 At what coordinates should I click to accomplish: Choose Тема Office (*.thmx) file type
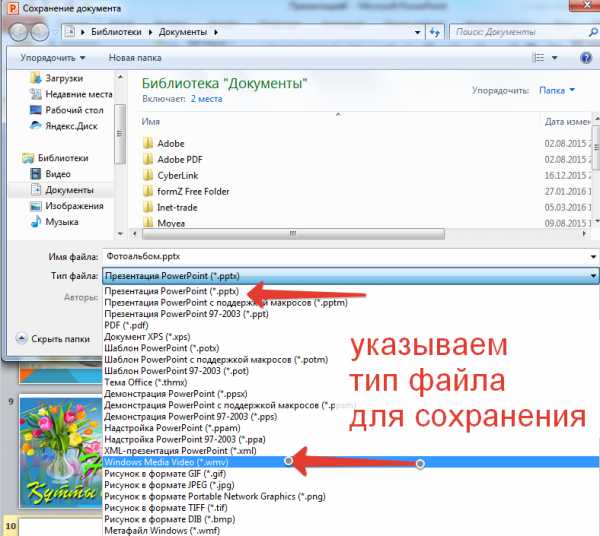coord(146,383)
